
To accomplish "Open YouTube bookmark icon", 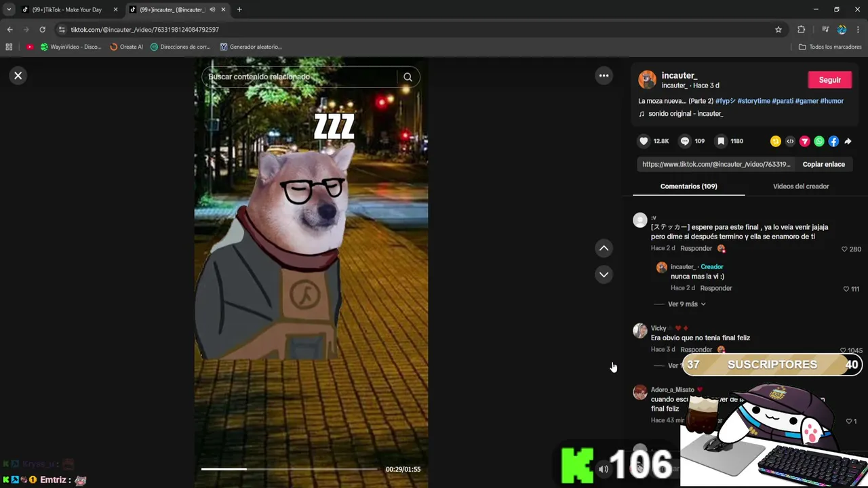I will coord(30,47).
